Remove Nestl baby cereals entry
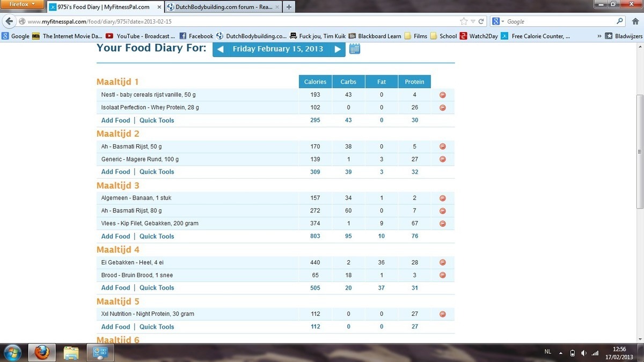This screenshot has width=644, height=362. click(x=442, y=95)
